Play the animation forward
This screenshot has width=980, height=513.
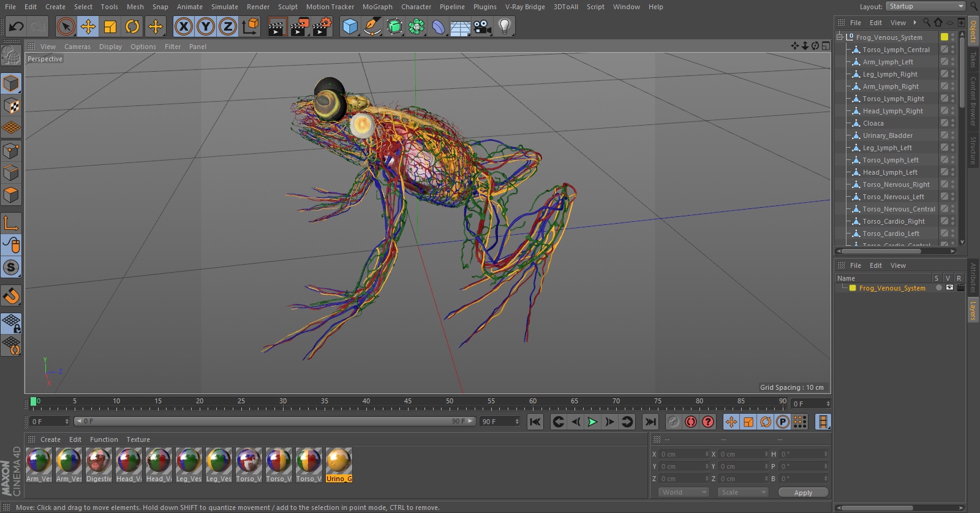(592, 422)
